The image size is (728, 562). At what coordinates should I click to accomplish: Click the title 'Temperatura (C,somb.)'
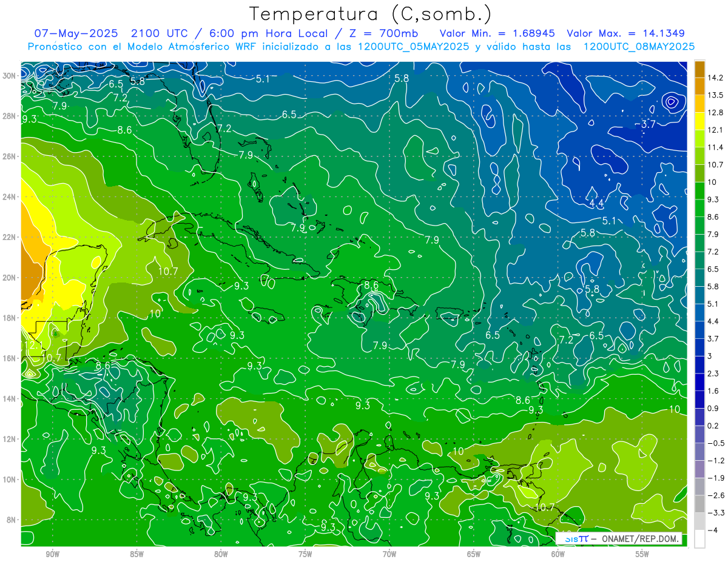click(x=370, y=14)
